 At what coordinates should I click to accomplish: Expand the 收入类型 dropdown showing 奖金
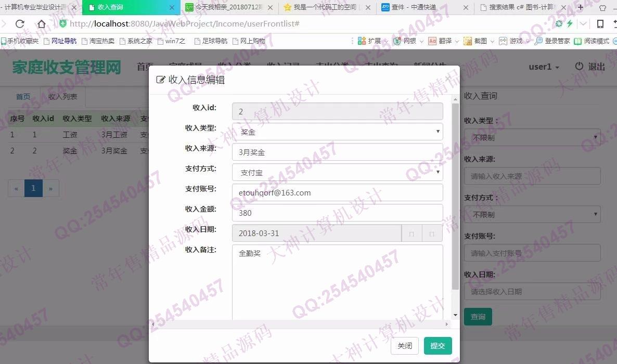pos(337,132)
